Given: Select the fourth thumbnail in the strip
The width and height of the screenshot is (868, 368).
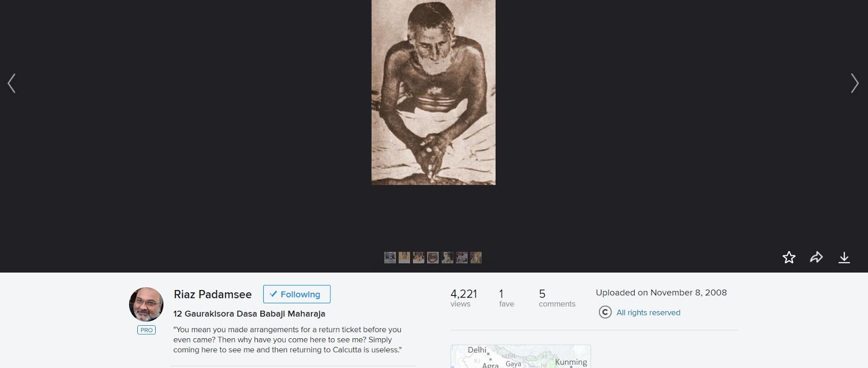Looking at the screenshot, I should [x=432, y=257].
